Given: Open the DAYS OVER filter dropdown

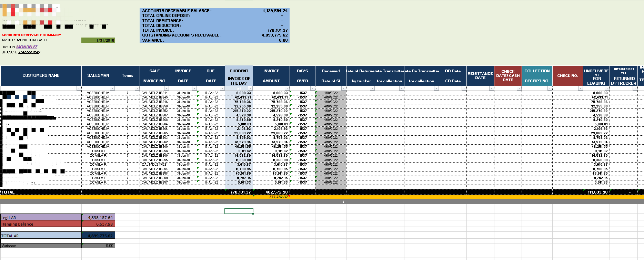Looking at the screenshot, I should (x=313, y=89).
